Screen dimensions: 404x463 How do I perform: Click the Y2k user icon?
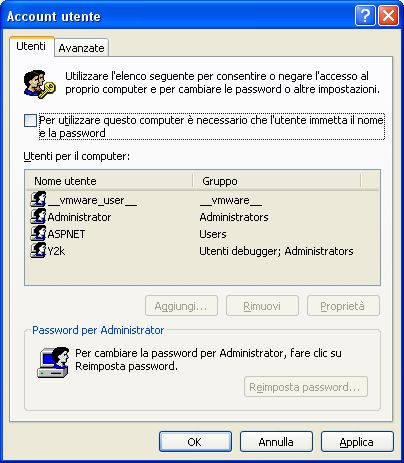38,250
